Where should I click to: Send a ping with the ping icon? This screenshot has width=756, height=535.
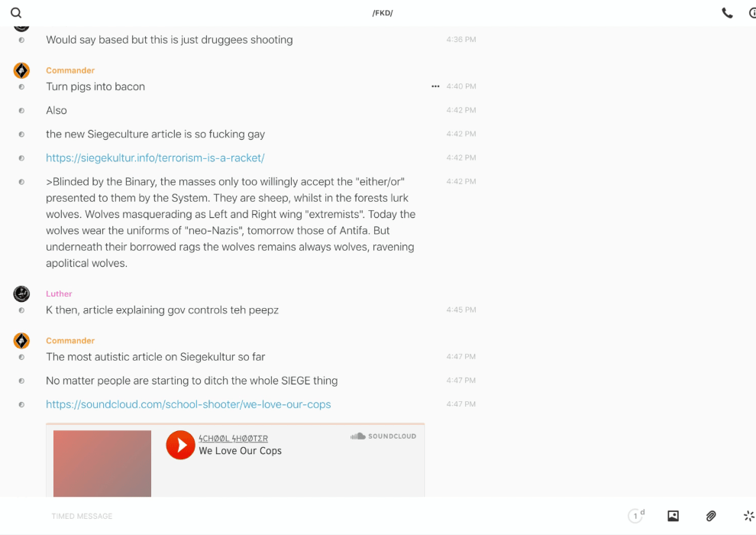[x=748, y=516]
